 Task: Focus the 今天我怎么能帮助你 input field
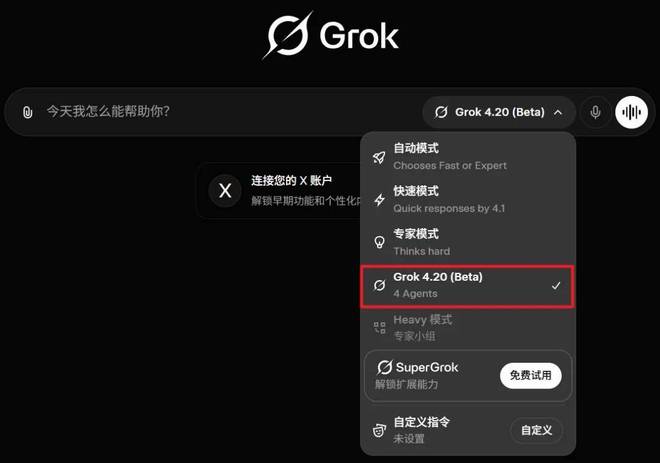click(227, 112)
